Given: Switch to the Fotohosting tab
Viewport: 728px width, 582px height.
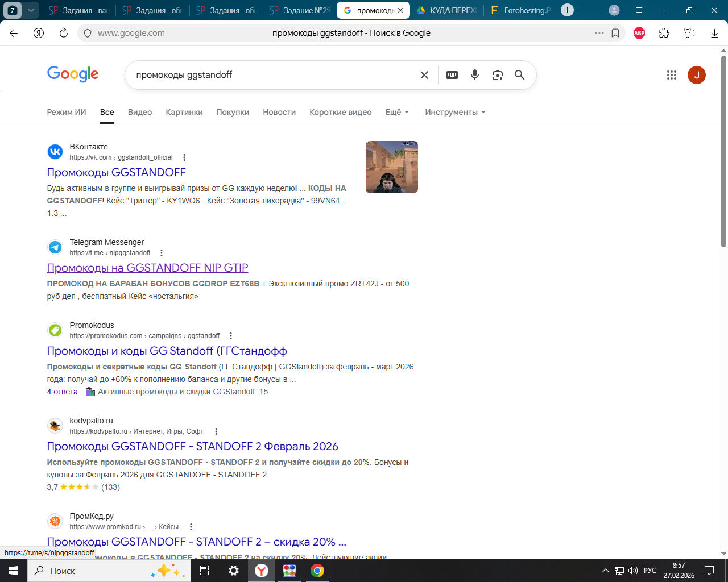Looking at the screenshot, I should (521, 10).
